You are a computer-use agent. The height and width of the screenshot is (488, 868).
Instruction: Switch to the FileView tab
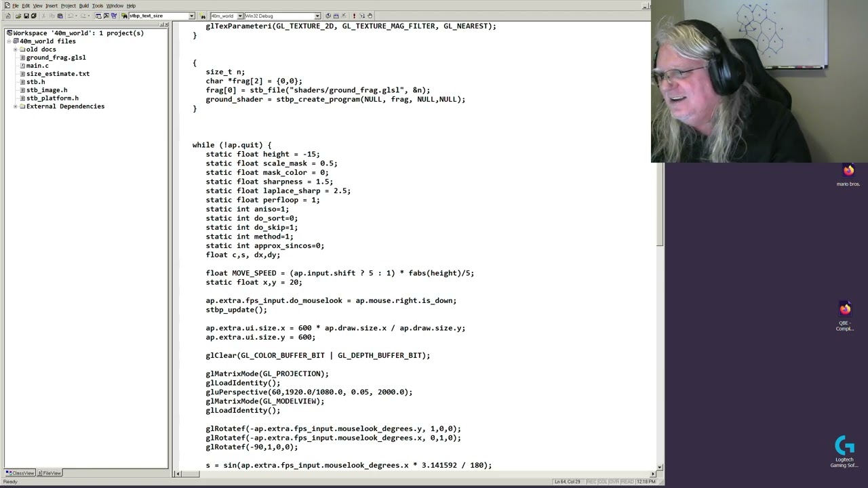(49, 473)
